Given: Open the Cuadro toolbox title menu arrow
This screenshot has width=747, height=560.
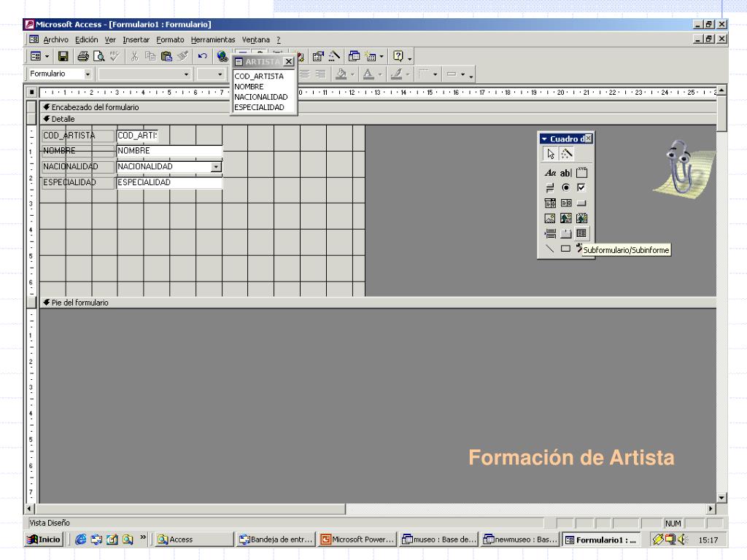Looking at the screenshot, I should [544, 139].
